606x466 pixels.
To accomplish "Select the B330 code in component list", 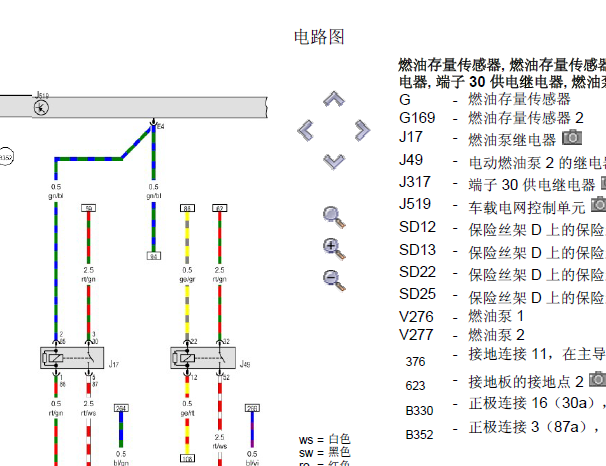I will pos(419,411).
